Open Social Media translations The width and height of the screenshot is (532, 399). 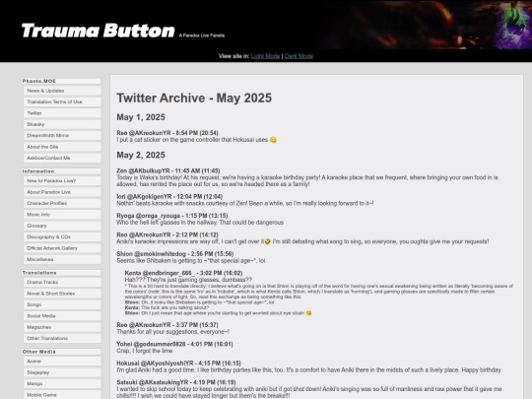tap(62, 316)
